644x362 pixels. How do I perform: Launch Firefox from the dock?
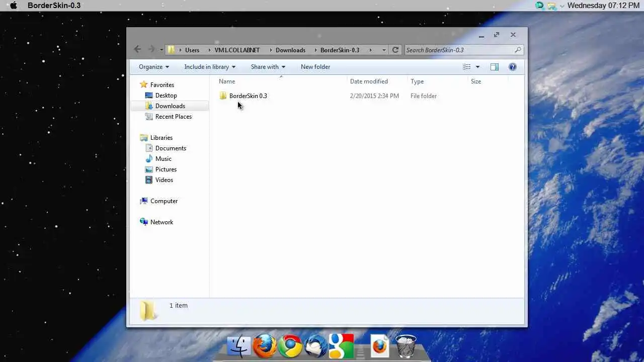[265, 346]
